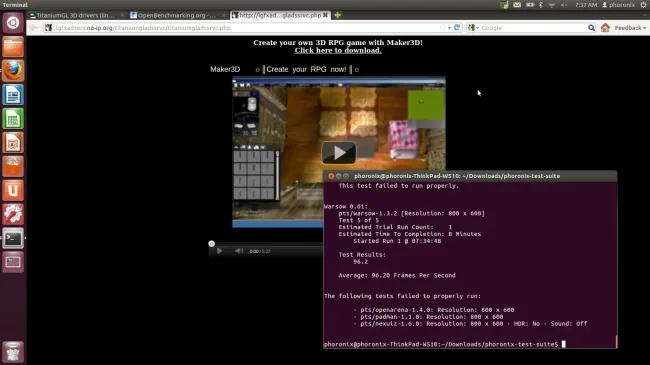650x365 pixels.
Task: Open a new browser tab with plus button
Action: pyautogui.click(x=337, y=15)
